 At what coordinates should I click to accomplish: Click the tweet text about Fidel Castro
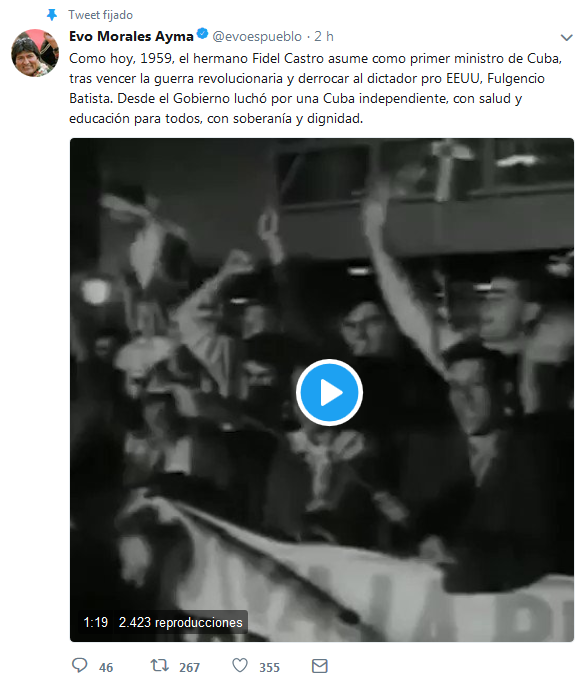pos(315,88)
